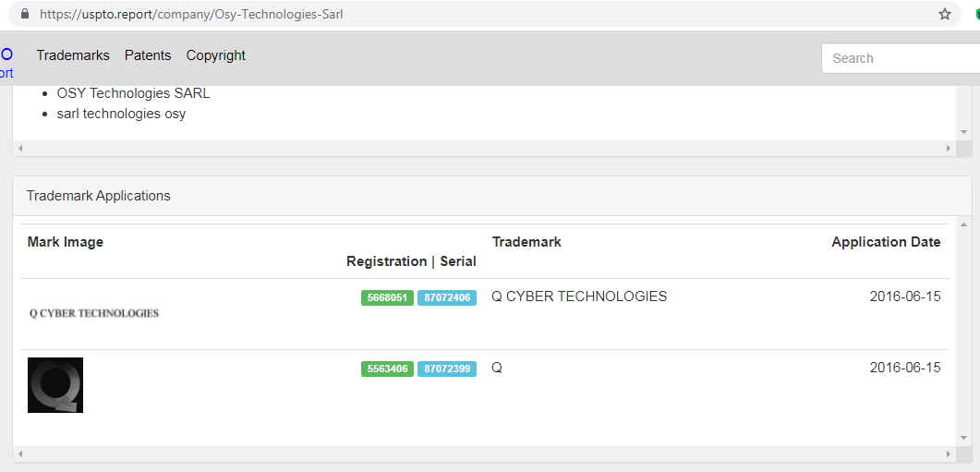Open registration number 5668051

click(388, 298)
